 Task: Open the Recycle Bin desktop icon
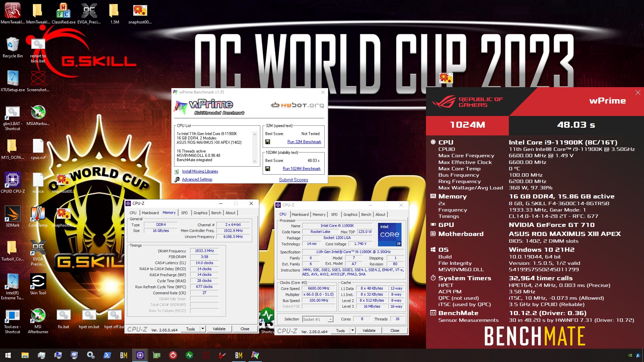pos(12,48)
